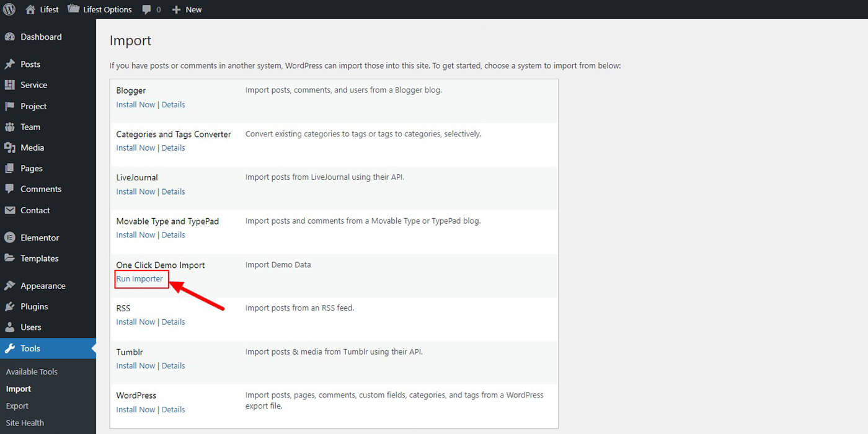
Task: Open the Media icon in sidebar
Action: (9, 148)
